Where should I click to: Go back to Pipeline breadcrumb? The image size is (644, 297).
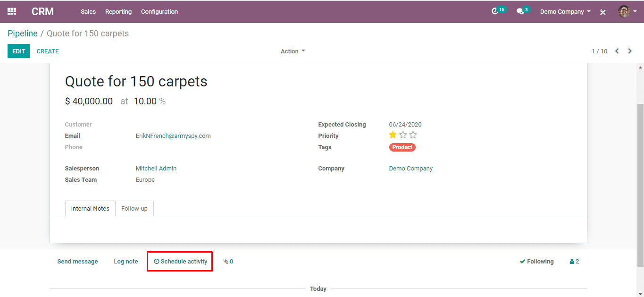pos(23,34)
